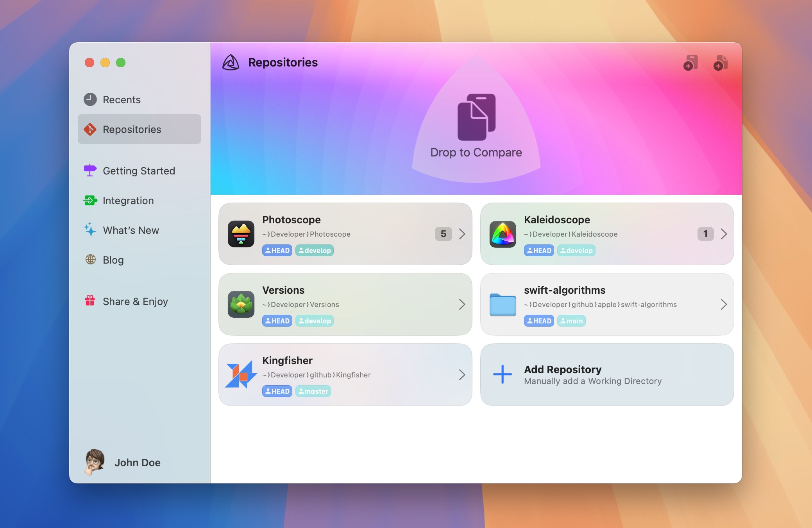Viewport: 812px width, 528px height.
Task: Click Kaleidoscope's develop branch tag
Action: (576, 250)
